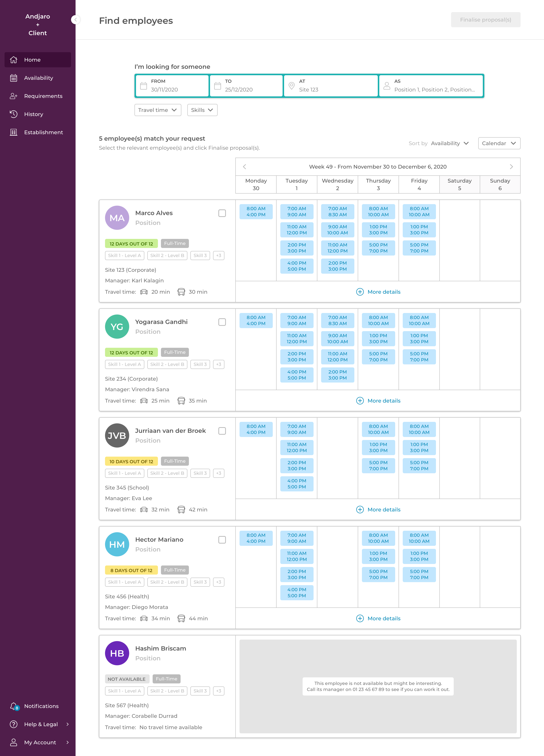Viewport: 544px width, 756px height.
Task: Click plus icon beside Hector Mariano More details
Action: pos(360,618)
